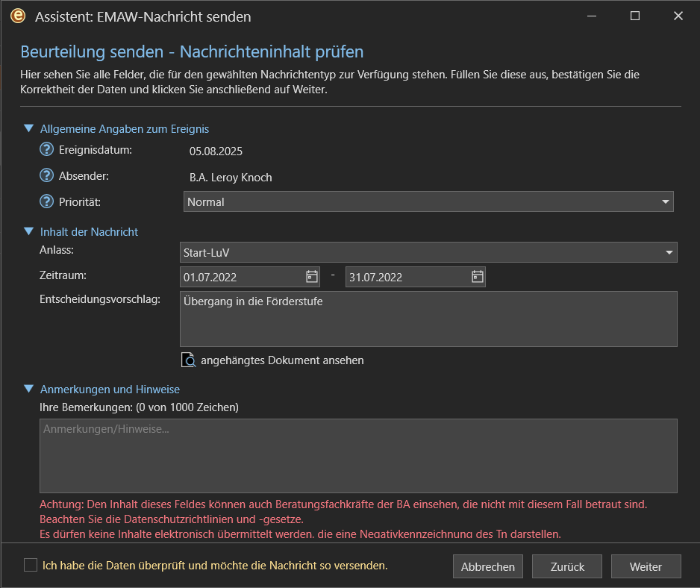
Task: Click the help icon beside Absender
Action: tap(46, 175)
